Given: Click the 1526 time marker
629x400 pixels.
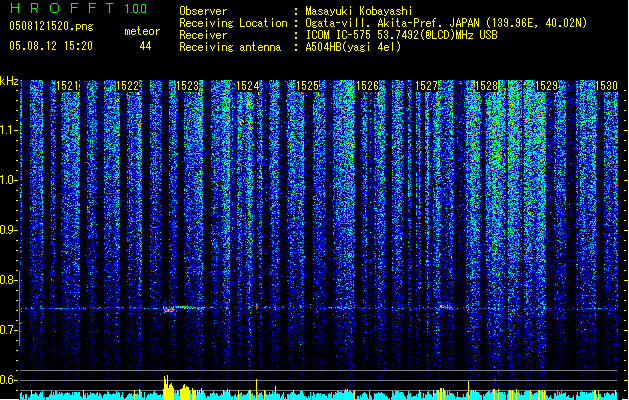Looking at the screenshot, I should pos(367,86).
